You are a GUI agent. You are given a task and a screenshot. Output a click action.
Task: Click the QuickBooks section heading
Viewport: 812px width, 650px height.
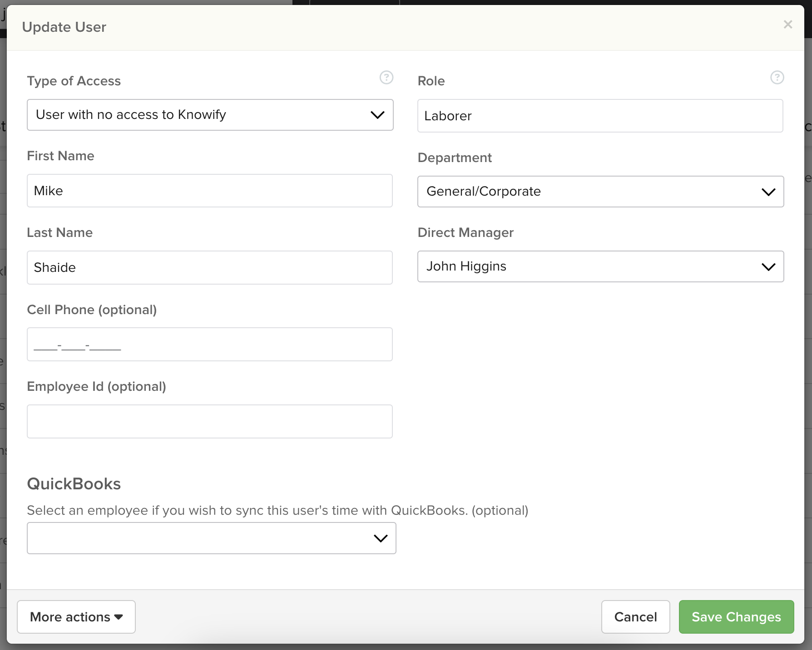pyautogui.click(x=74, y=484)
